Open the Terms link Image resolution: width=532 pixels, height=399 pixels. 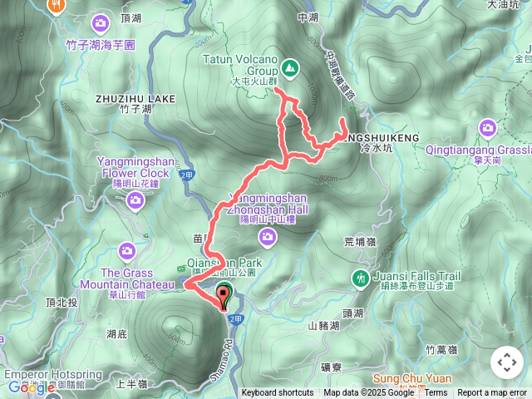pos(436,393)
